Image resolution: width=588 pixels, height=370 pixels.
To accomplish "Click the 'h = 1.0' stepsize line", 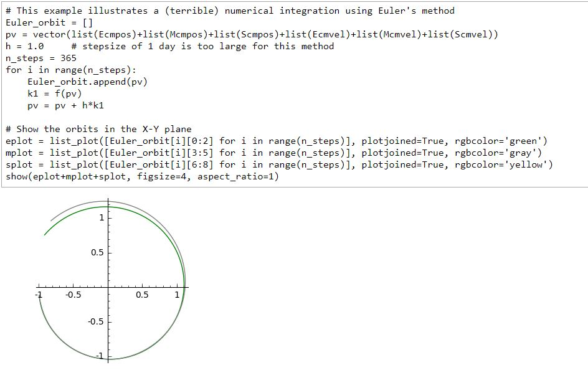I will [169, 46].
